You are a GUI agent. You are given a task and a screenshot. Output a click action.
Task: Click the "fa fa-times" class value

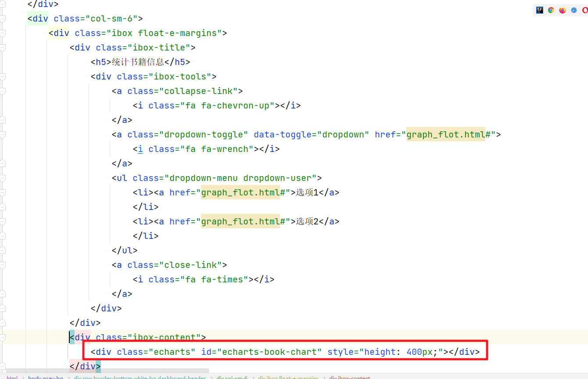click(214, 279)
